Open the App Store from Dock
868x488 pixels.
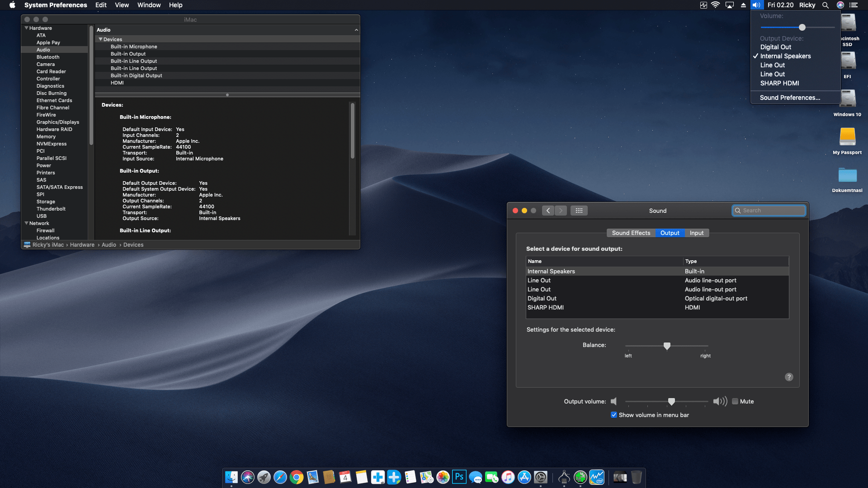[x=524, y=477]
